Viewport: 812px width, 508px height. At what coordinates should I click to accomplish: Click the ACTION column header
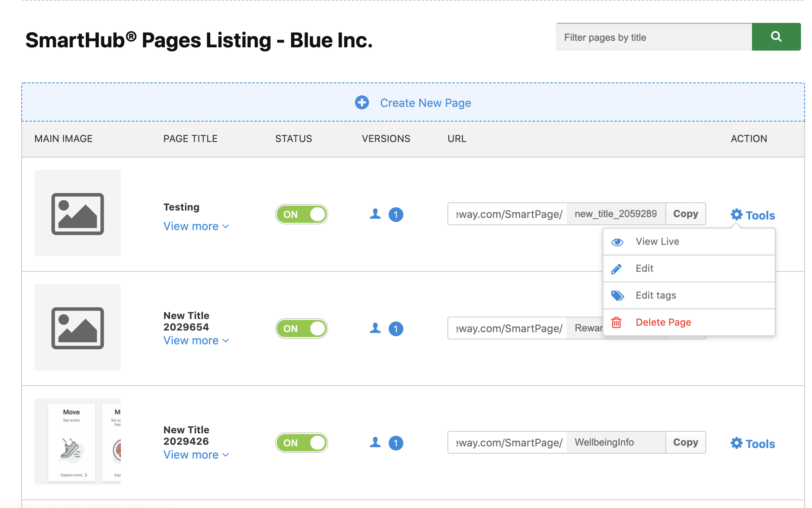[749, 139]
